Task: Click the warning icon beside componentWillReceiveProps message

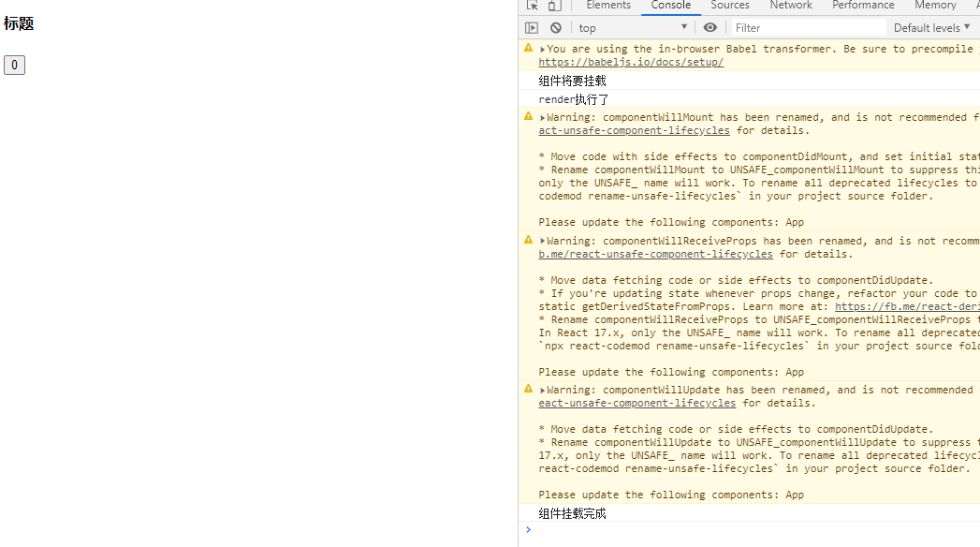Action: click(528, 240)
